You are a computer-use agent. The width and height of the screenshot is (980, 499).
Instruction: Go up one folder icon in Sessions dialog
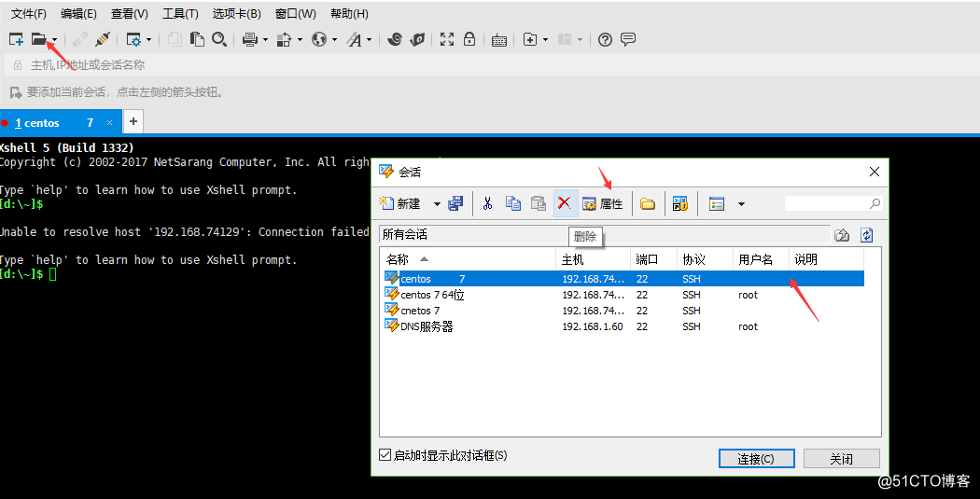pyautogui.click(x=842, y=235)
